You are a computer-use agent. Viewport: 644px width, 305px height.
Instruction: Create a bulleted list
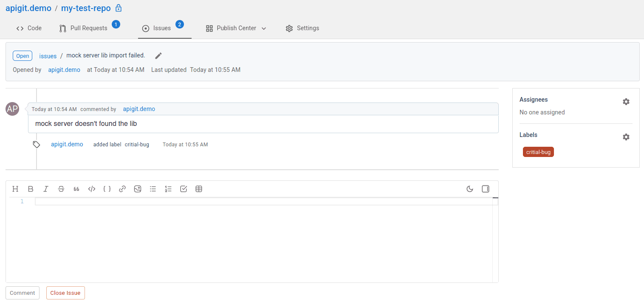(x=153, y=189)
